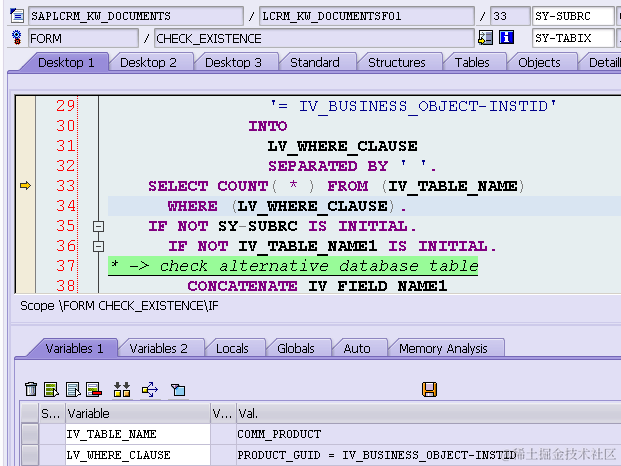This screenshot has width=621, height=466.
Task: Click the V... column header
Action: coord(223,413)
